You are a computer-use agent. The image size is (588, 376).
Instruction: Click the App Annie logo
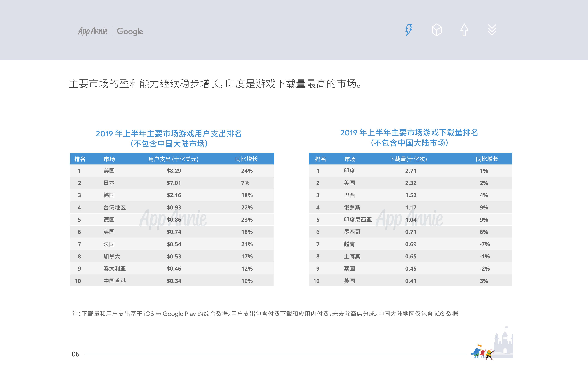click(x=93, y=31)
